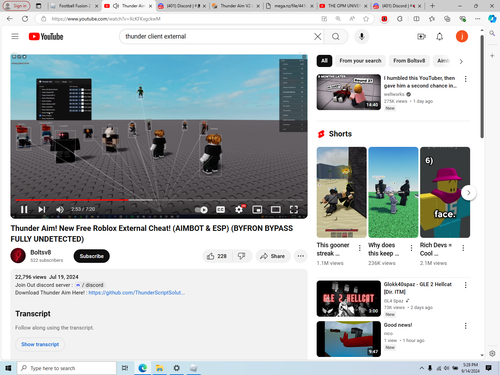Open a new browser tab
The image size is (500, 375).
pos(432,6)
